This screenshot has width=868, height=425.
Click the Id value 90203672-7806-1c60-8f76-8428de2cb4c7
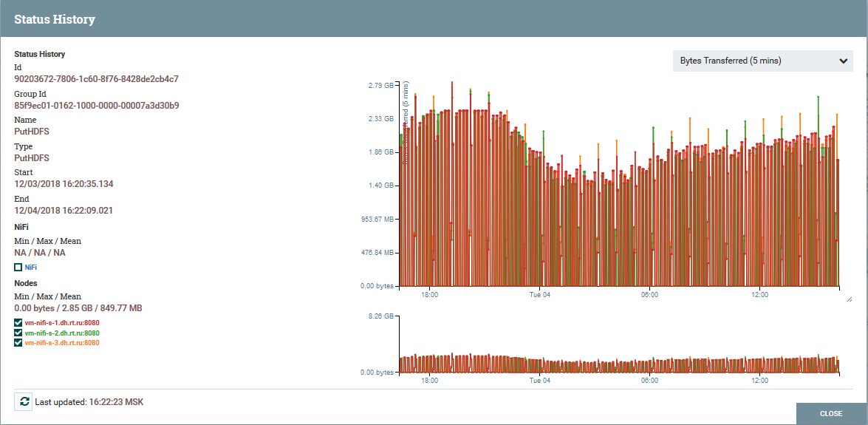[x=96, y=78]
